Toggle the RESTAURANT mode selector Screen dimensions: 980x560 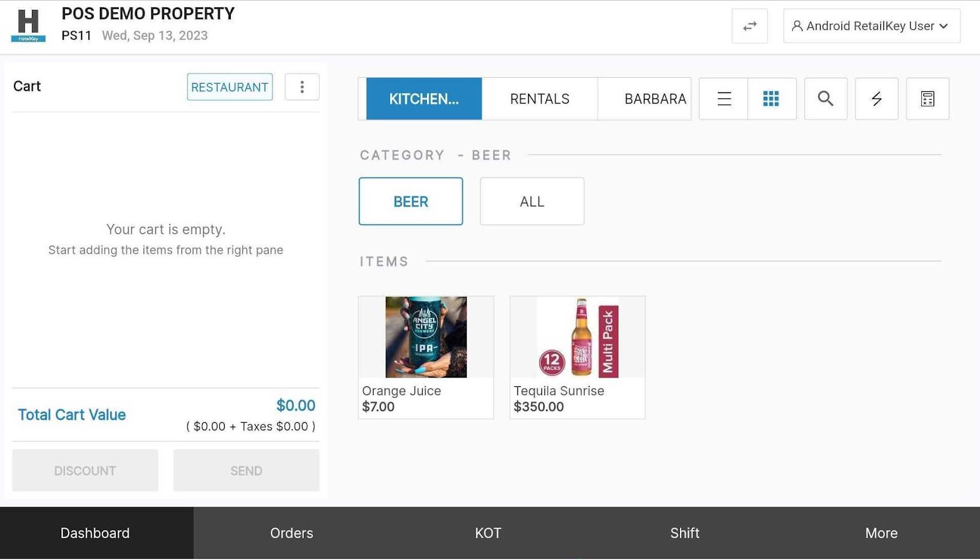[230, 86]
